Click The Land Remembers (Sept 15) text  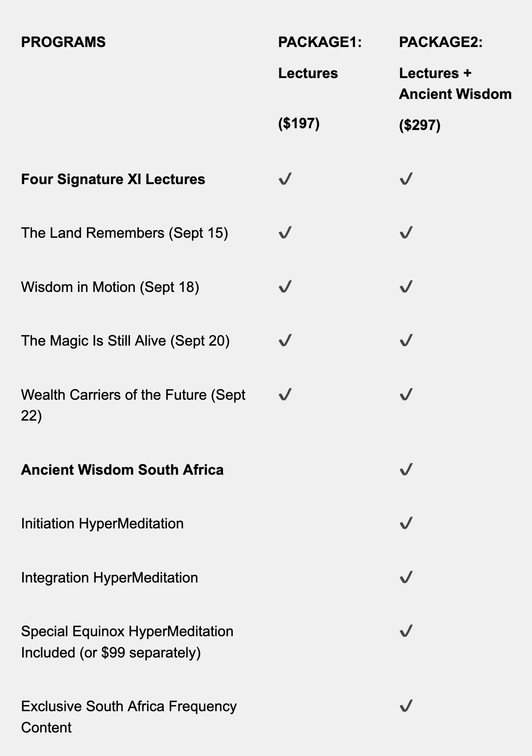click(x=125, y=233)
